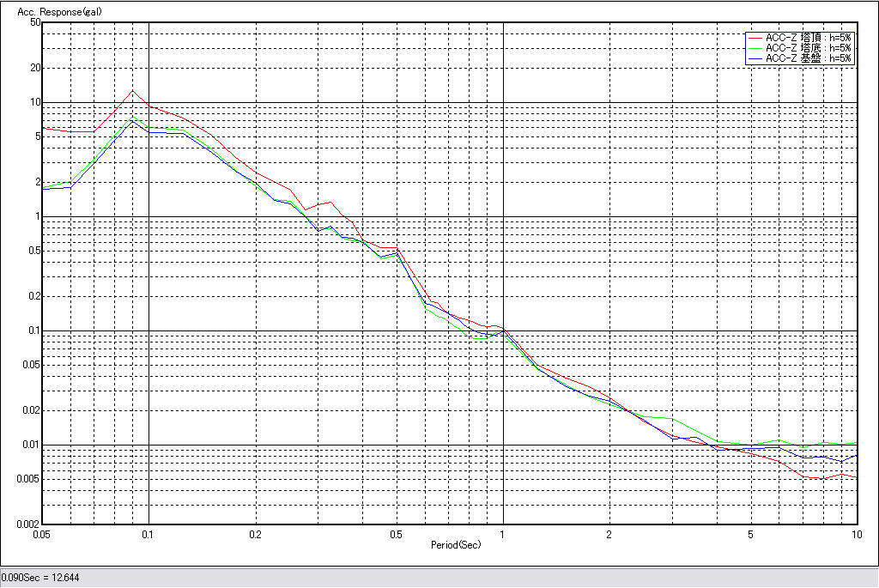Screen dimensions: 879x588
Task: Click the green line swatch in legend
Action: point(755,48)
